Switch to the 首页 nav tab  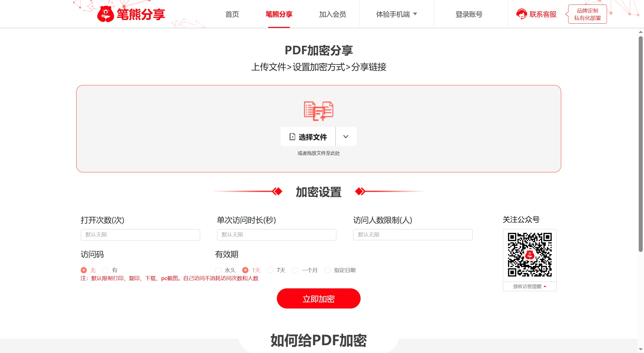(x=232, y=14)
